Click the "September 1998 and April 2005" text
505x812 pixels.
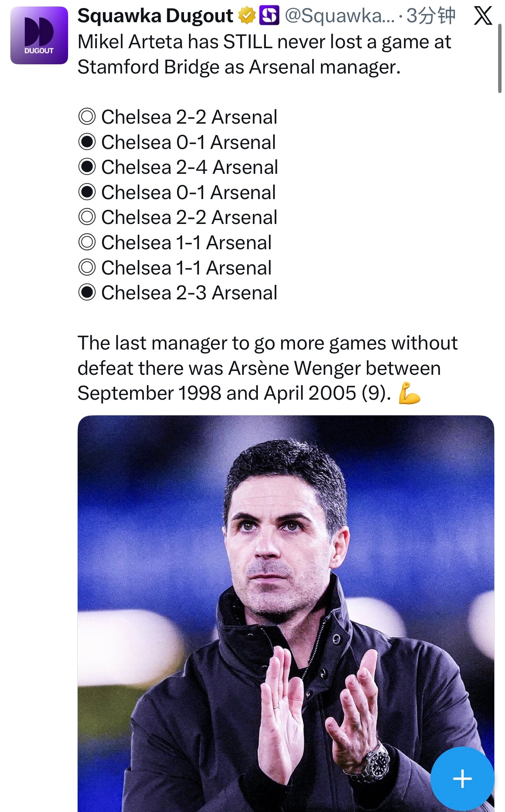pos(217,394)
